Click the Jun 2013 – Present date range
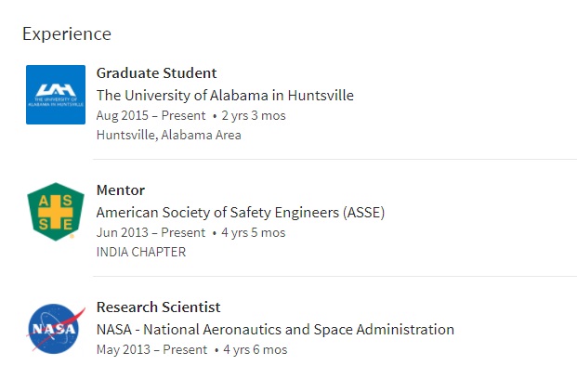This screenshot has height=392, width=577. point(151,232)
